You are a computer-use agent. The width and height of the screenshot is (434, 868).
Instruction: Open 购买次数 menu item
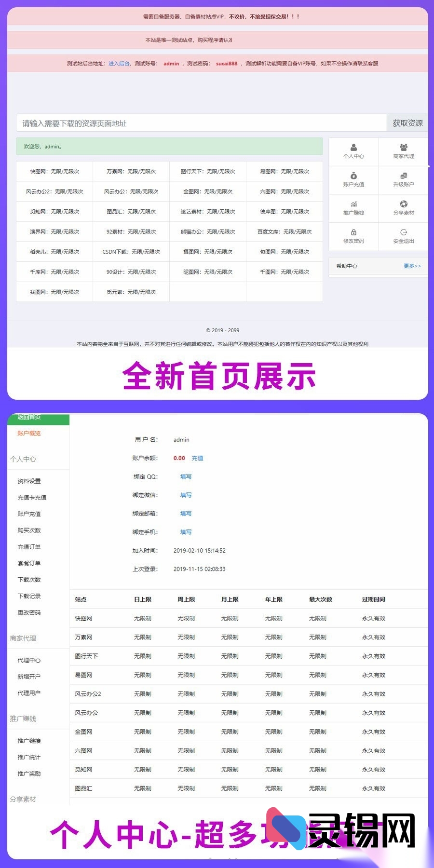click(x=29, y=530)
